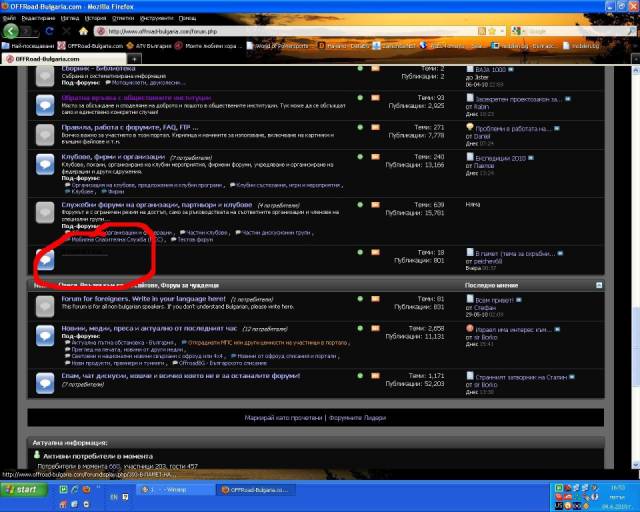
Task: Open the RSS icon in Клубове, фирми row
Action: pos(375,157)
